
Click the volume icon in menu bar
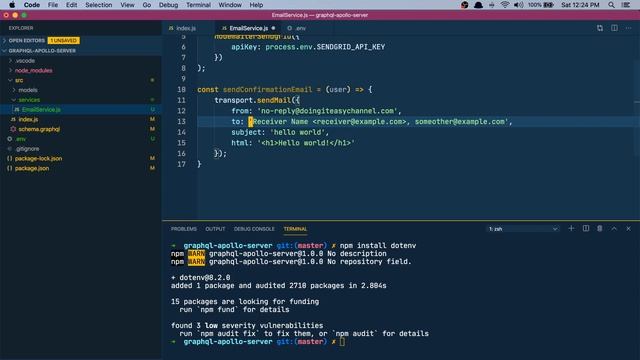click(518, 5)
